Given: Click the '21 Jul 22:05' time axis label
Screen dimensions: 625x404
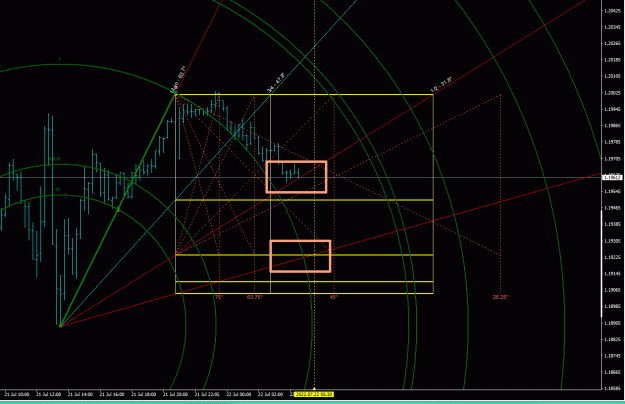Looking at the screenshot, I should pos(208,394).
